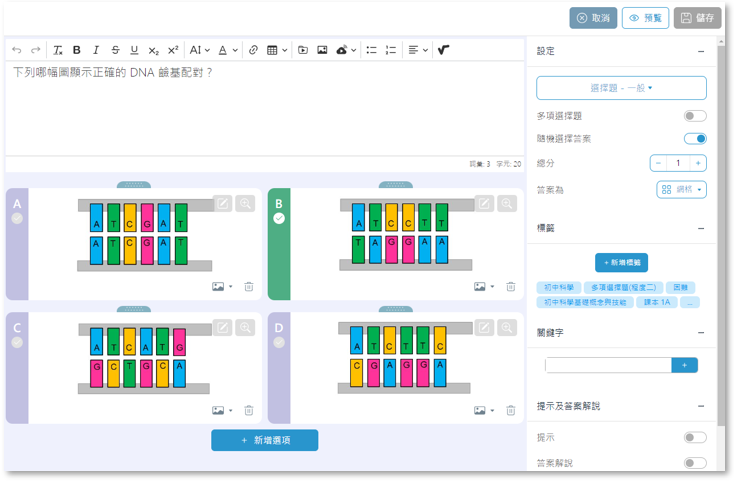Viewport: 734px width, 481px height.
Task: Disable the 隨機選擇答案 toggle
Action: 695,139
